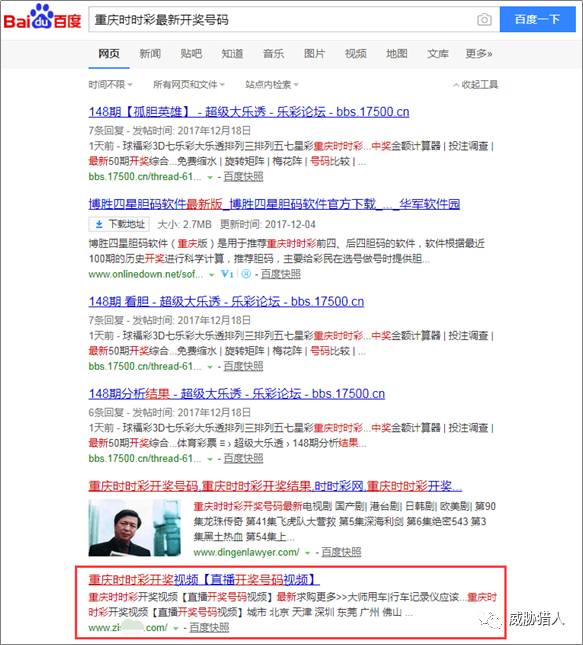Viewport: 583px width, 645px height.
Task: Click the Baidu logo
Action: (x=42, y=17)
